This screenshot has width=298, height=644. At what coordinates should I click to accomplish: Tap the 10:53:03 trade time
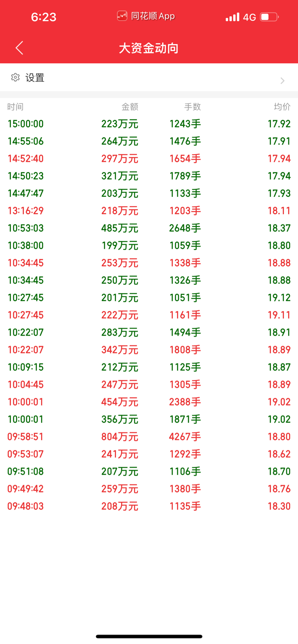coord(26,228)
